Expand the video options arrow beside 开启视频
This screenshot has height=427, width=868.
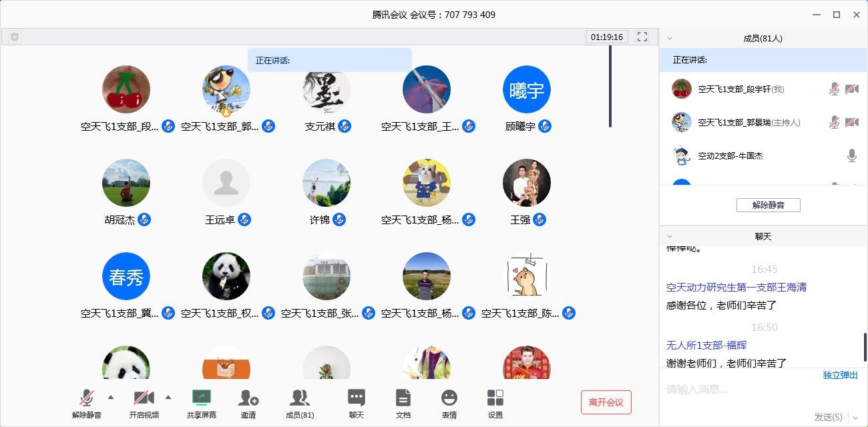[168, 397]
